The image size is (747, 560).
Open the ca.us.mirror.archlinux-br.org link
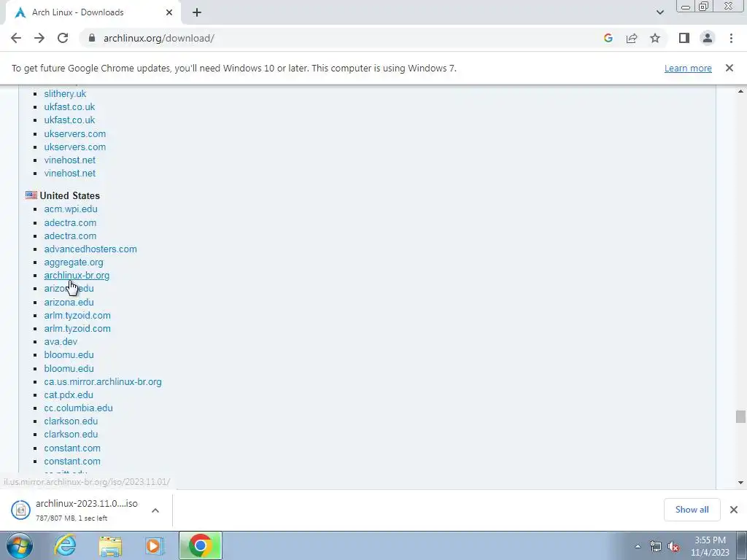[x=103, y=382]
